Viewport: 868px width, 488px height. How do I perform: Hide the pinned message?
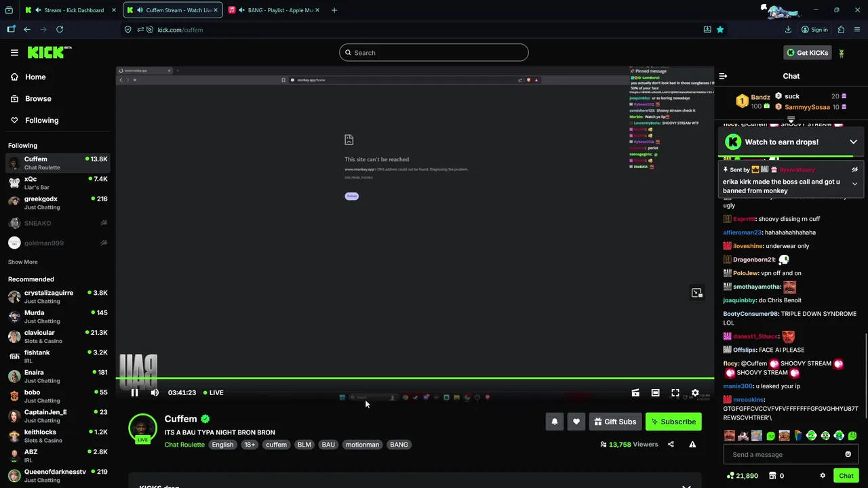pyautogui.click(x=854, y=169)
